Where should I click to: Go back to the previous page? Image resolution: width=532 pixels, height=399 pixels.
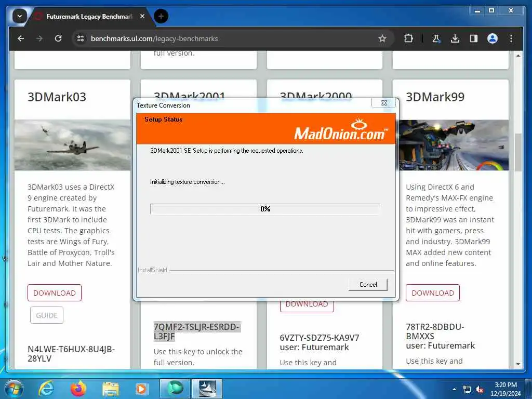tap(21, 38)
